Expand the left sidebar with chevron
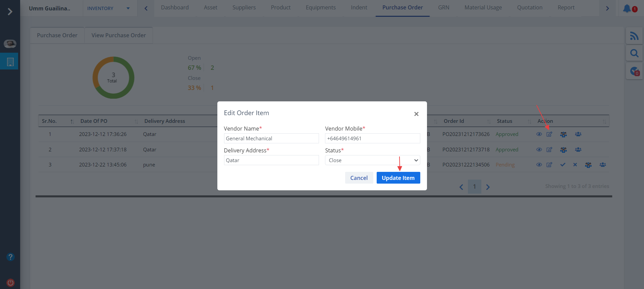Screen dimensions: 644x289 point(10,12)
